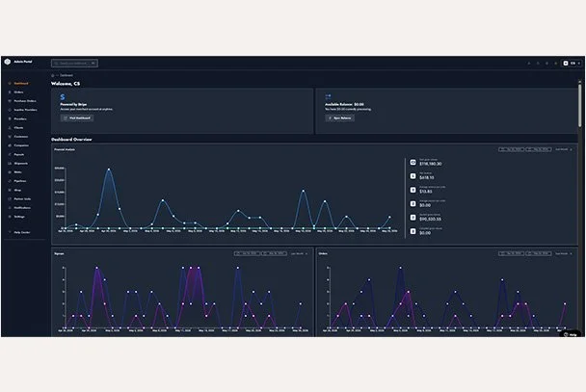Open the CS user account dropdown
Image resolution: width=586 pixels, height=392 pixels.
[572, 64]
